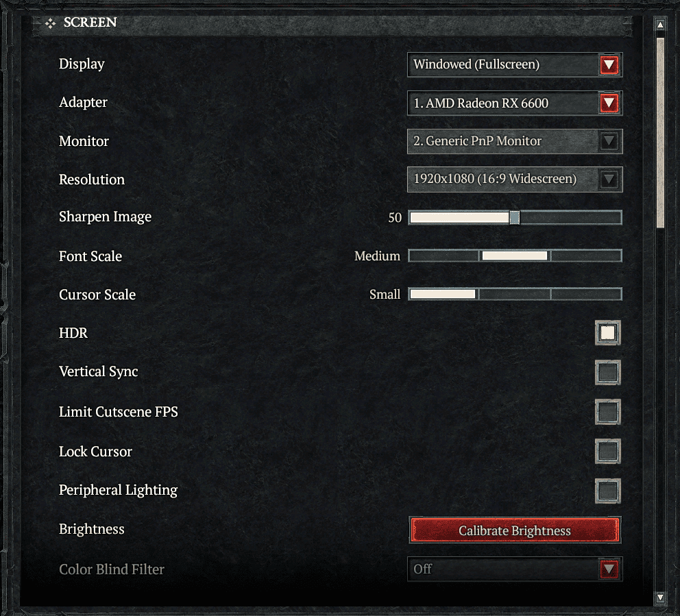The width and height of the screenshot is (680, 616).
Task: Click the Calibrate Brightness button
Action: 515,530
